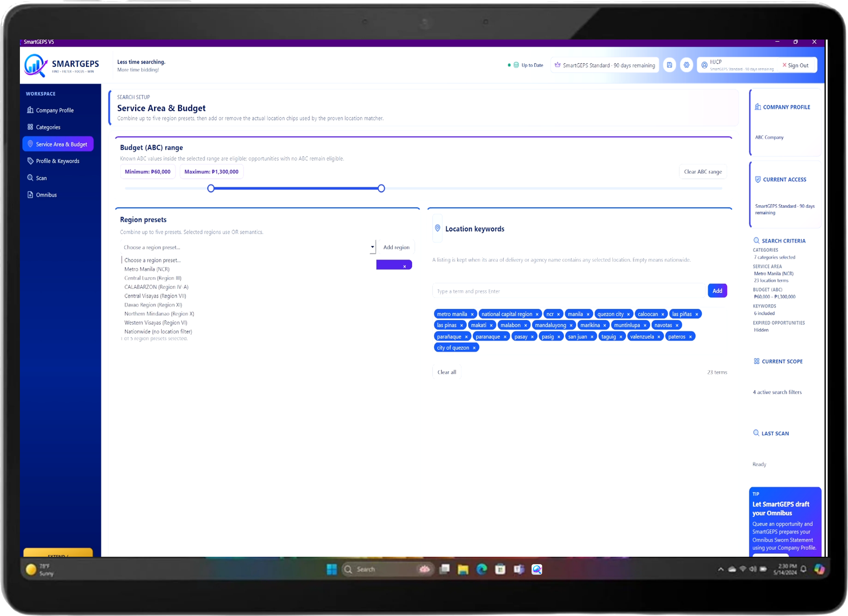Viewport: 848px width, 616px height.
Task: Click the HJCP user account avatar icon
Action: [x=704, y=65]
